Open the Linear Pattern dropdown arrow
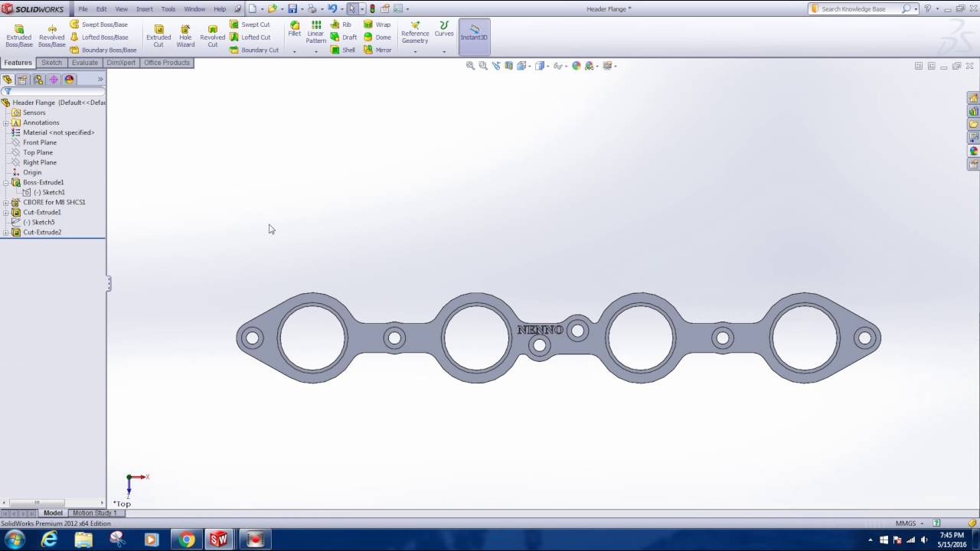 (316, 51)
